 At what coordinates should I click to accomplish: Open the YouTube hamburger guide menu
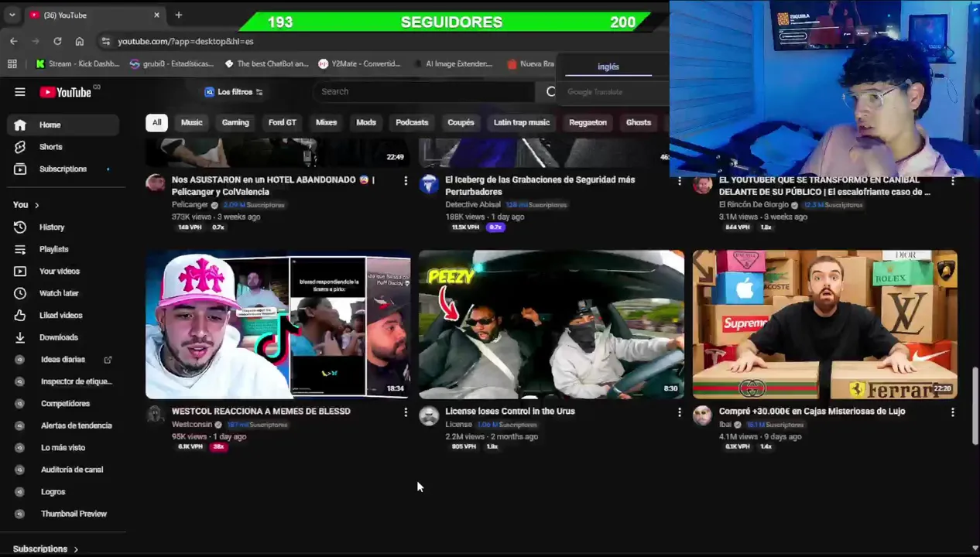click(20, 92)
